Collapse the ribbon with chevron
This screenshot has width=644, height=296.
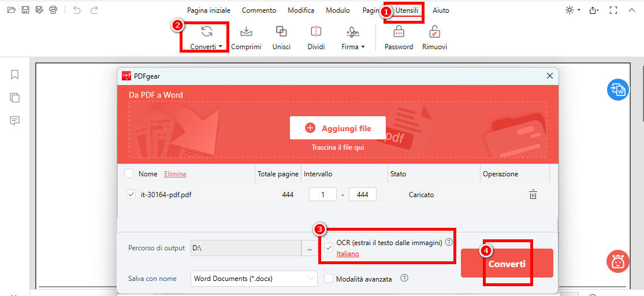[x=632, y=10]
